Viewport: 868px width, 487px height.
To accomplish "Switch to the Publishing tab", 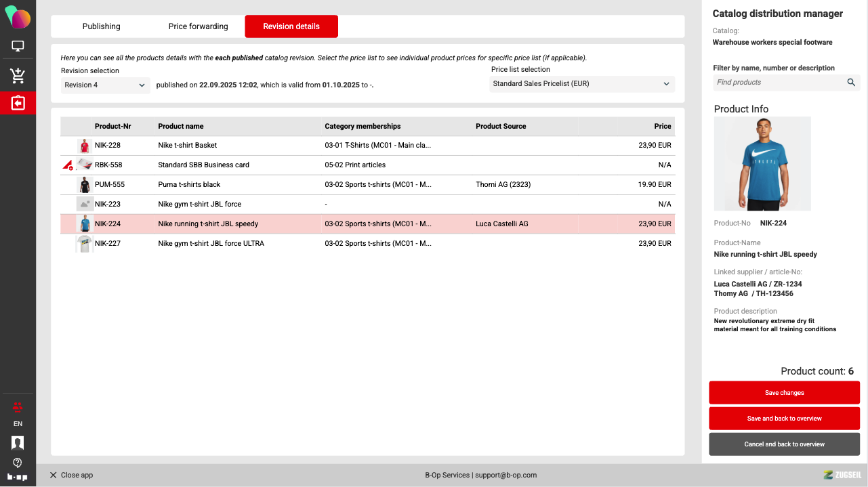I will tap(101, 26).
